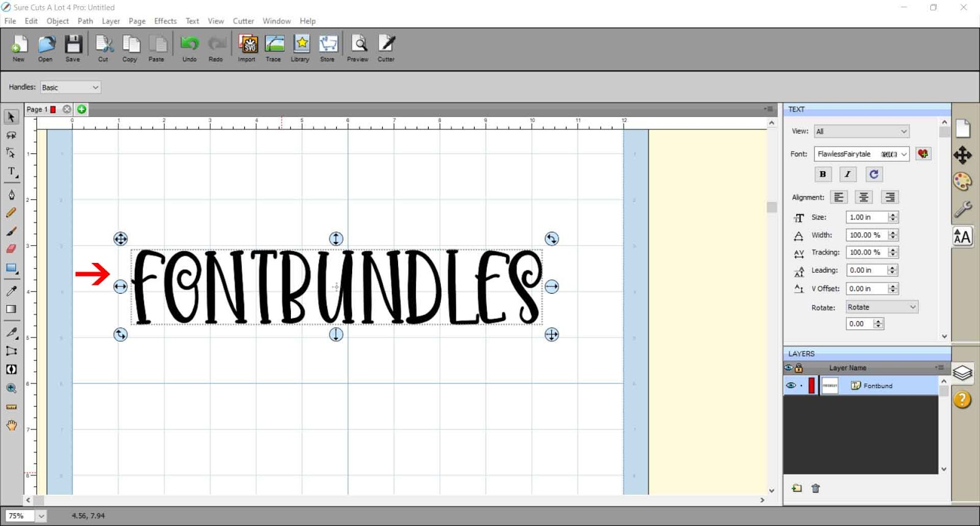The height and width of the screenshot is (526, 980).
Task: Click the Paste toolbar icon
Action: point(157,48)
